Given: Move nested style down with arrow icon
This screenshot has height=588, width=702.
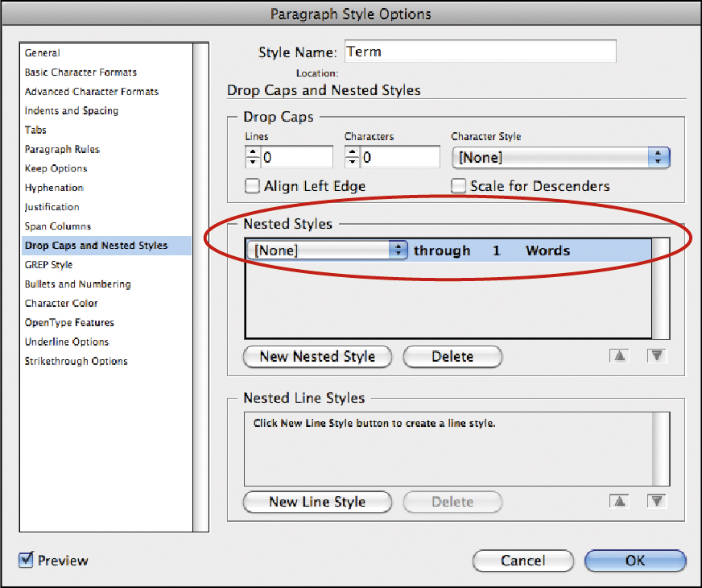Looking at the screenshot, I should coord(658,356).
